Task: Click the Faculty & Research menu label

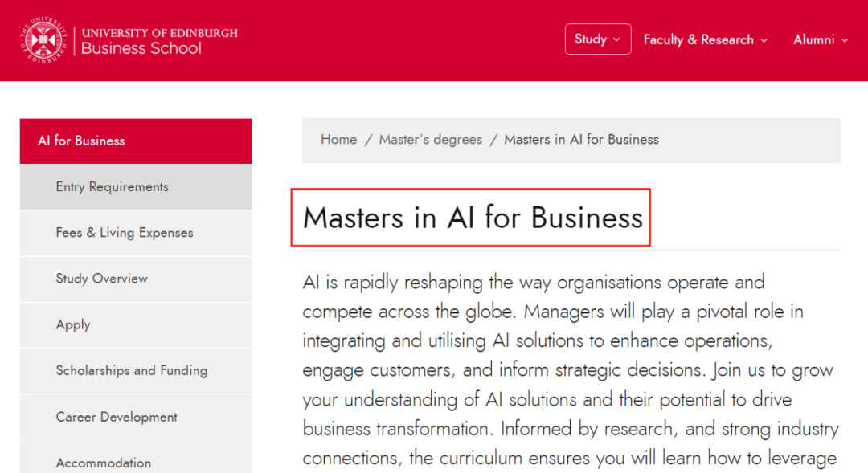Action: pos(698,40)
